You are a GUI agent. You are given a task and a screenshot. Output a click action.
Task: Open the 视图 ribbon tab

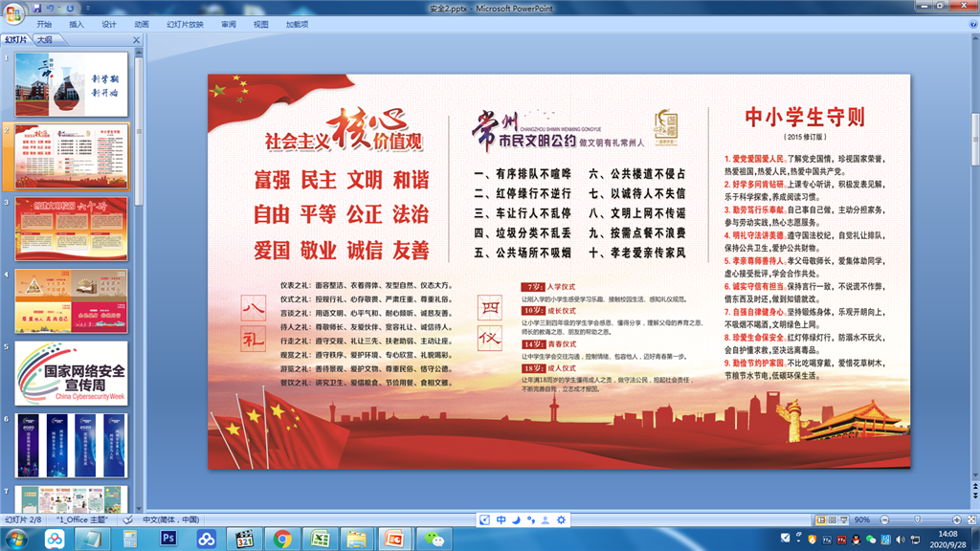click(260, 24)
